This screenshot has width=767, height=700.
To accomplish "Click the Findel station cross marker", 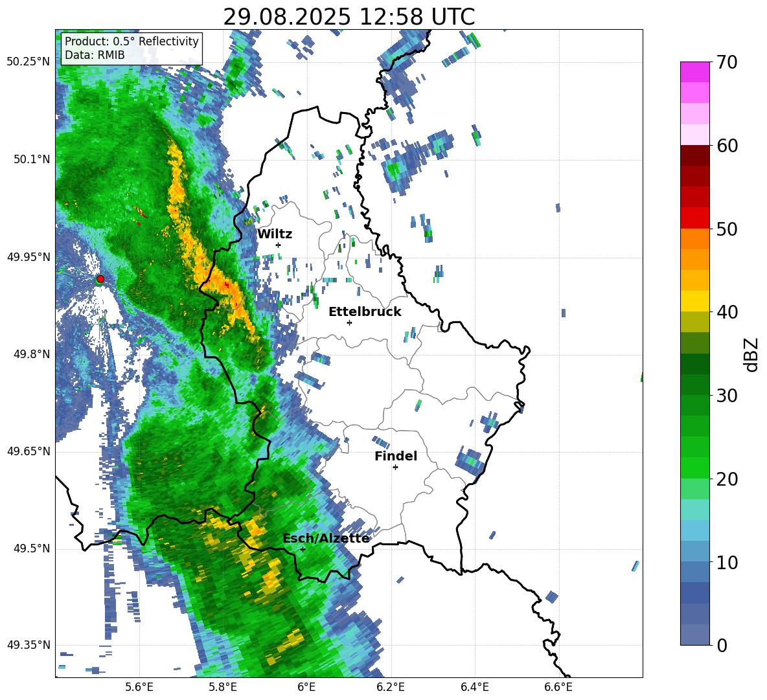I will (395, 468).
